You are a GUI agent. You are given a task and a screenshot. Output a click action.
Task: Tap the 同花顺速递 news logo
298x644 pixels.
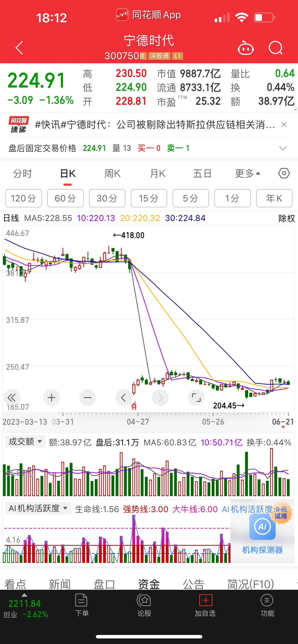click(x=19, y=124)
